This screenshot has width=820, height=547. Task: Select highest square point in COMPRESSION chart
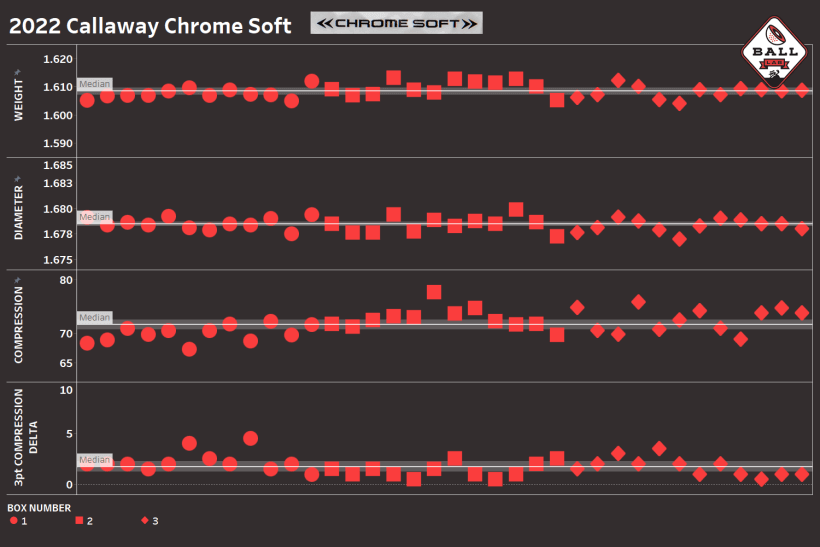pyautogui.click(x=434, y=292)
